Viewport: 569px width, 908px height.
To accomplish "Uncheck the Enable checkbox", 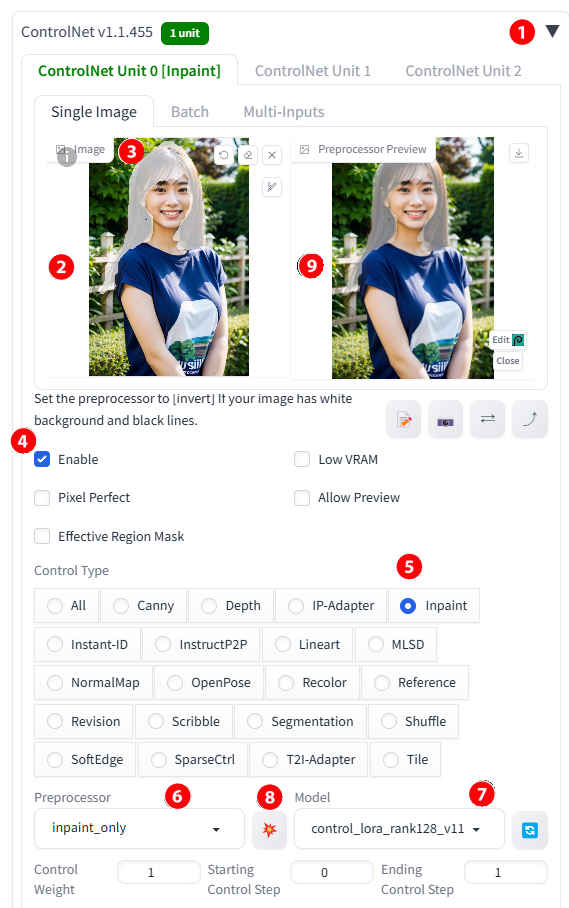I will pyautogui.click(x=42, y=459).
